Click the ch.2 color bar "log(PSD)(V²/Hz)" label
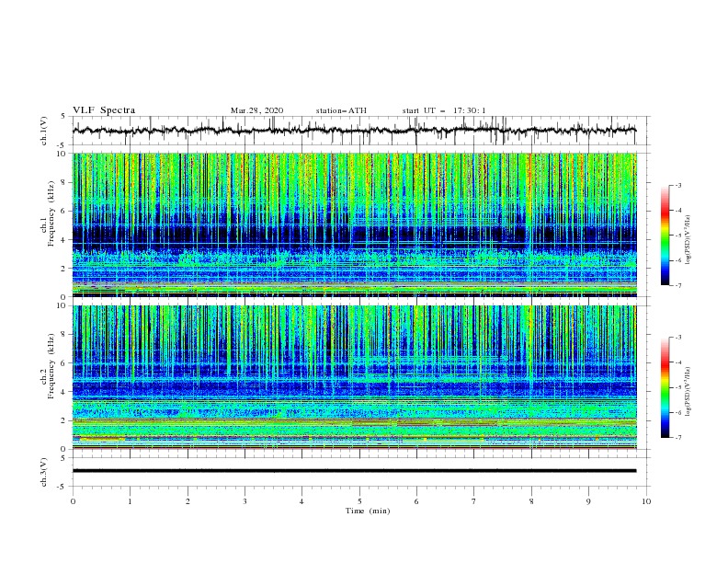Image resolution: width=728 pixels, height=563 pixels. [688, 392]
